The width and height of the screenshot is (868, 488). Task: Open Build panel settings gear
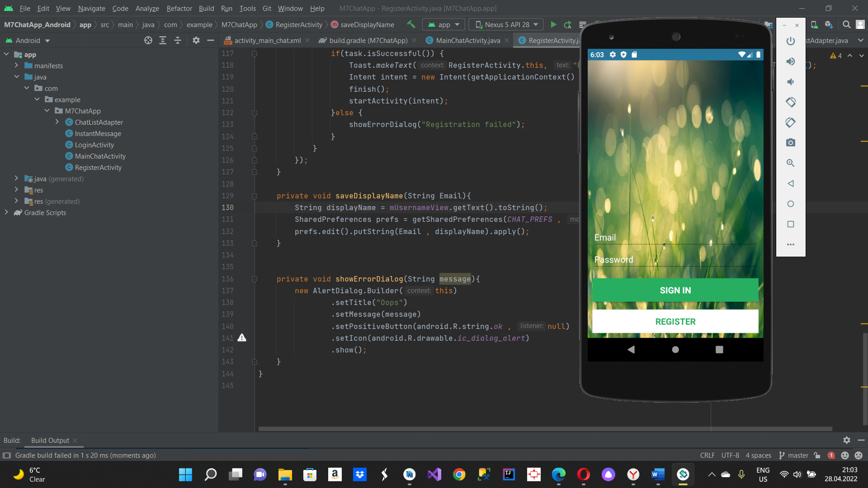tap(847, 440)
